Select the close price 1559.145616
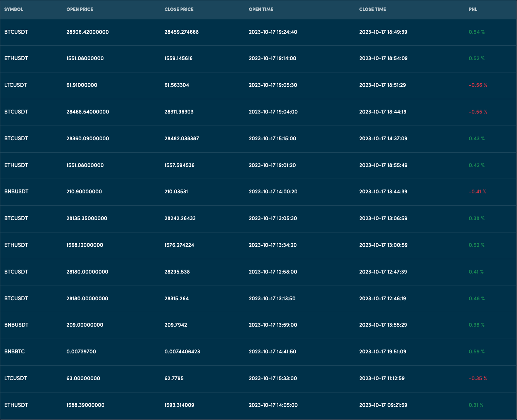The image size is (517, 420). tap(178, 59)
